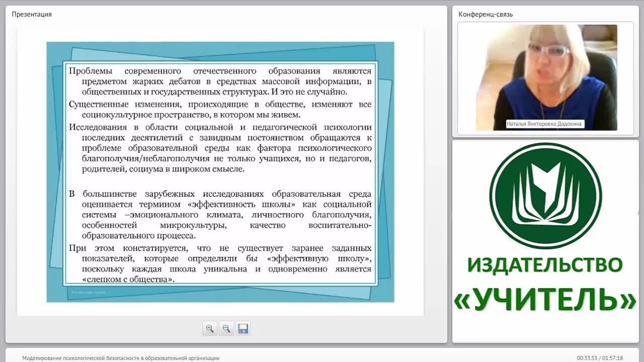
Task: Zoom in on the presentation slide
Action: coord(210,328)
